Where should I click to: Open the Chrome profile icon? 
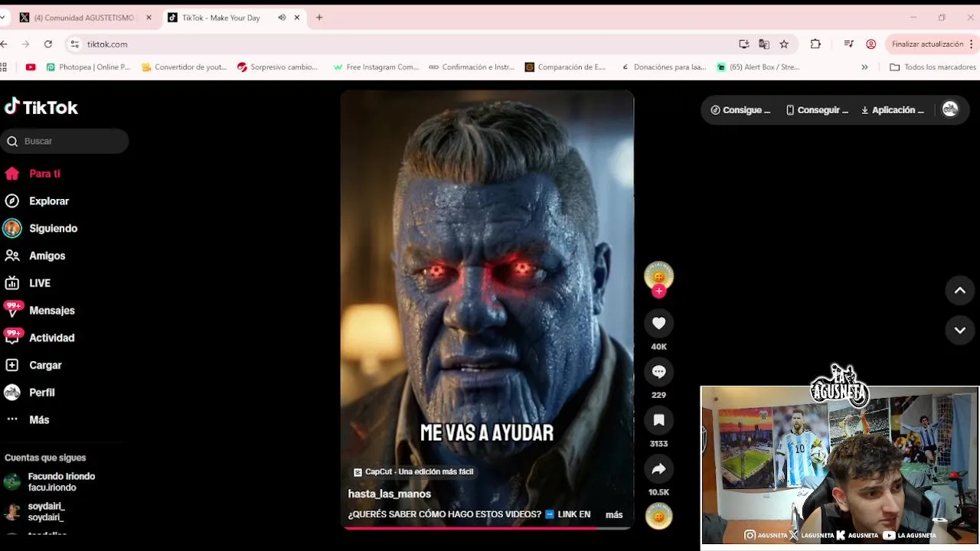coord(871,44)
